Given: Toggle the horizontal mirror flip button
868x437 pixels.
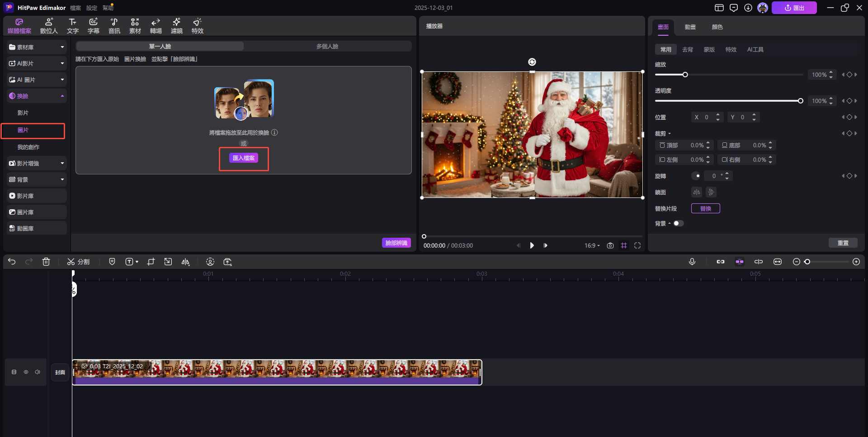Looking at the screenshot, I should (x=696, y=192).
